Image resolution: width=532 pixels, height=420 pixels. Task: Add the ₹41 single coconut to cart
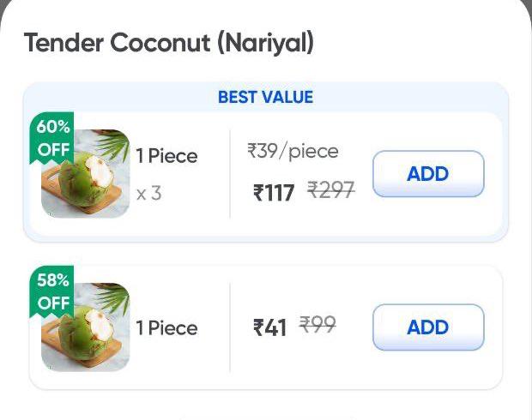(428, 327)
